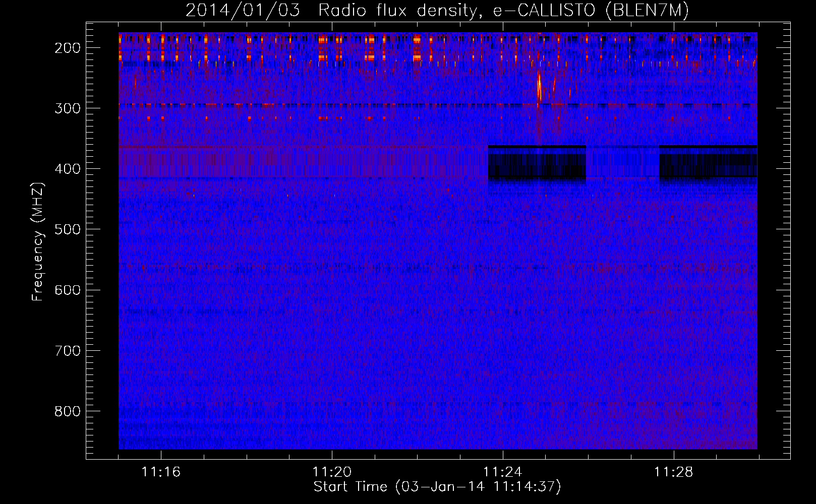
Task: Click the 600 frequency tick label
Action: 68,290
